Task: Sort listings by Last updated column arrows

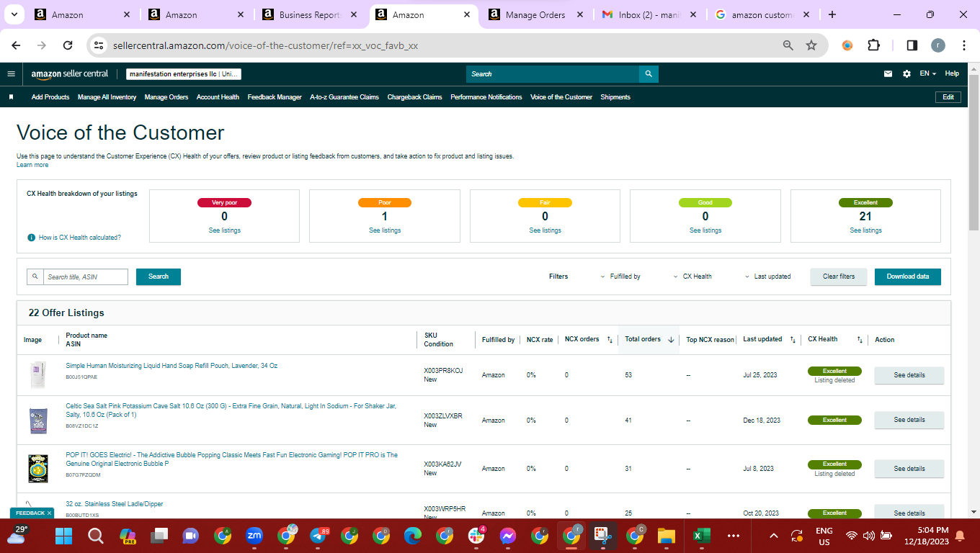Action: pos(793,340)
